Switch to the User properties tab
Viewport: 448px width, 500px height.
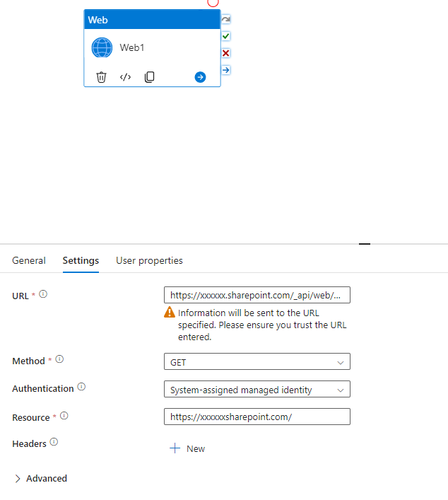click(149, 260)
